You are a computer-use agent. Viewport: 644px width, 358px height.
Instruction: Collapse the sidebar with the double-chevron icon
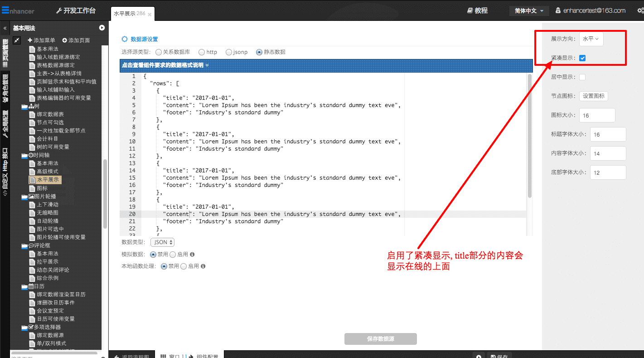pos(5,28)
